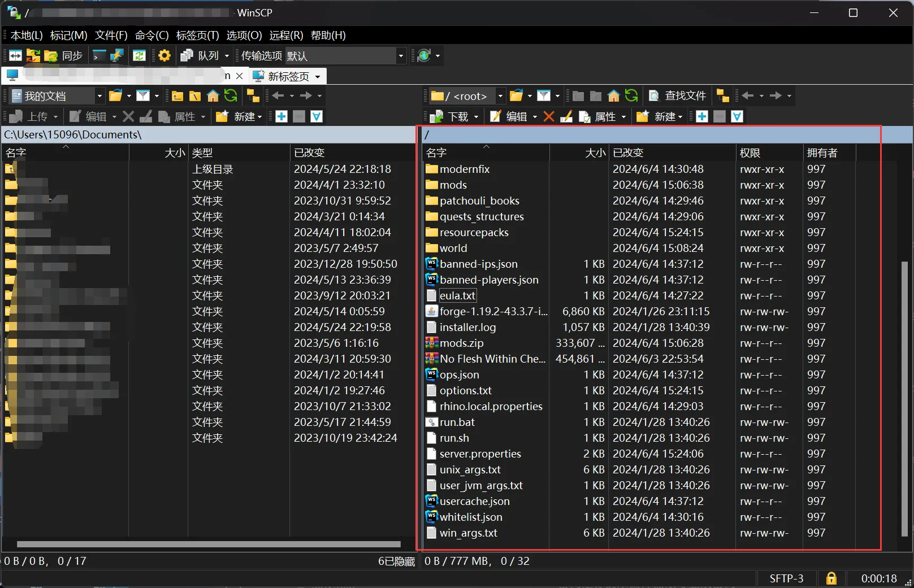Open the terminal console icon
Screen dimensions: 914x588
coord(99,55)
